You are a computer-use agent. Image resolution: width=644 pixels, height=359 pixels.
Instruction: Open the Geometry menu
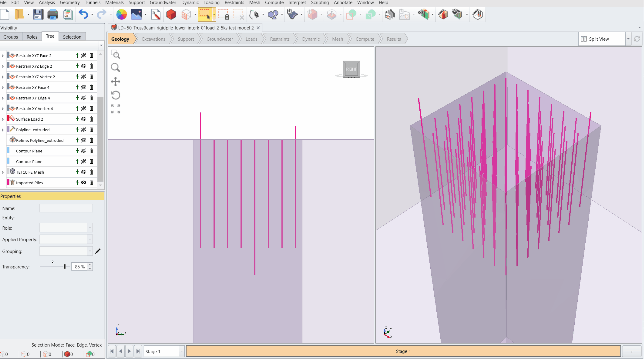(x=70, y=3)
